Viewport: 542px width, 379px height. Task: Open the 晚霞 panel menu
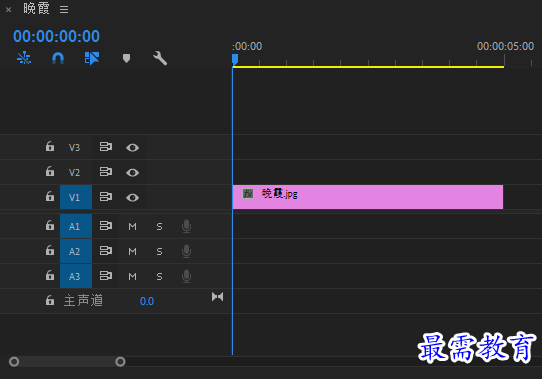click(64, 9)
